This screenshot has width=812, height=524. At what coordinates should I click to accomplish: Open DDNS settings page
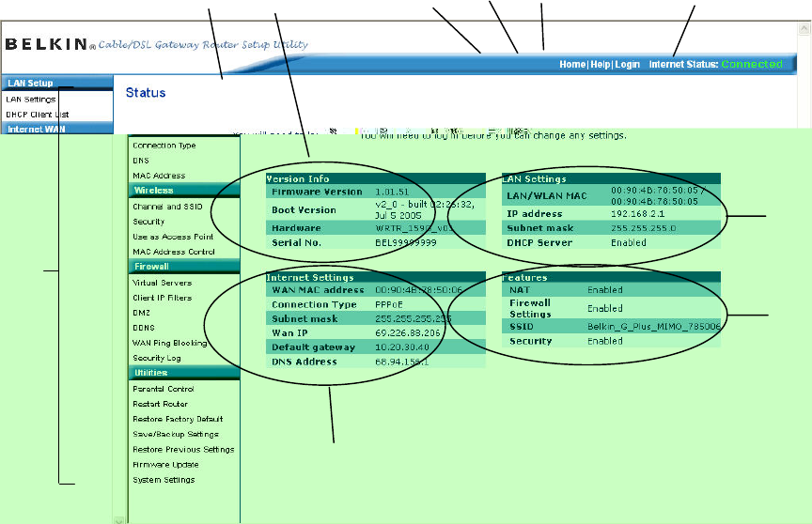click(x=144, y=328)
